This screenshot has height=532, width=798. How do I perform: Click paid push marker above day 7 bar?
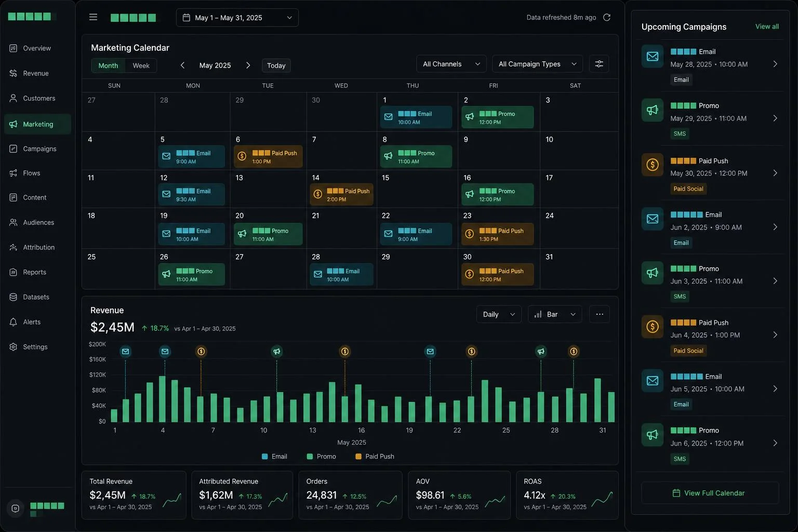coord(201,352)
